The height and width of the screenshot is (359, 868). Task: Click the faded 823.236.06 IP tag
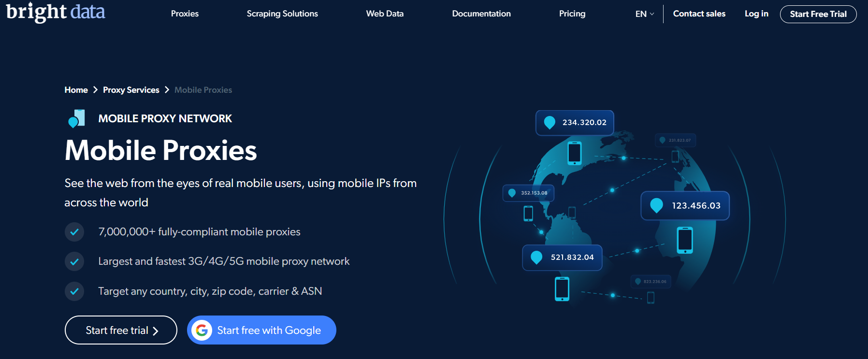(x=651, y=281)
